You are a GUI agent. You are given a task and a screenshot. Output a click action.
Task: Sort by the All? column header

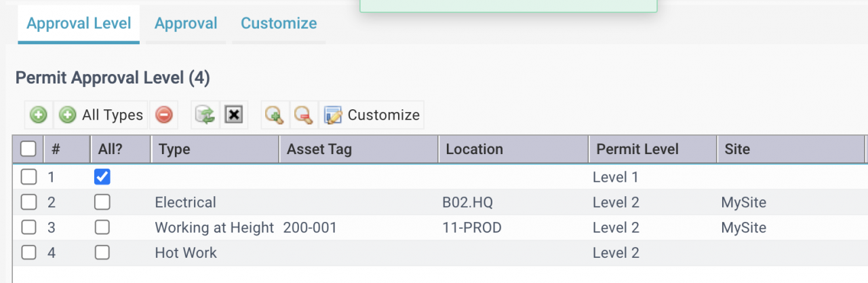point(119,149)
